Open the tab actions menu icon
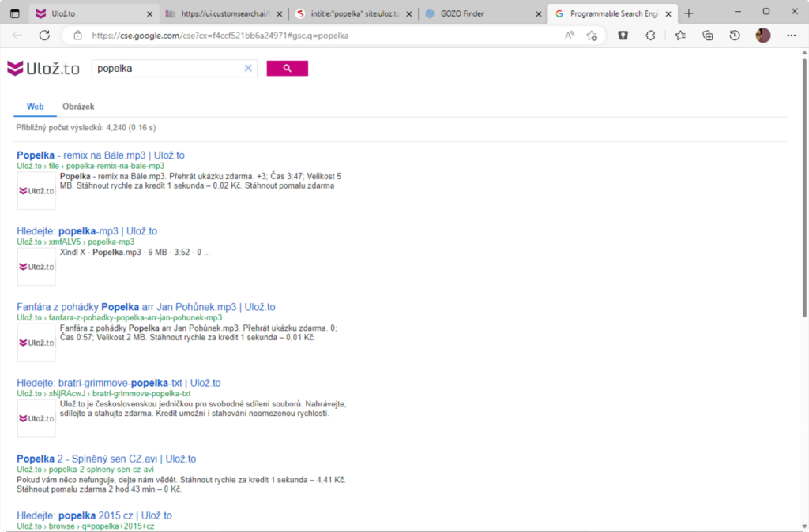Viewport: 809px width, 532px height. coord(14,14)
